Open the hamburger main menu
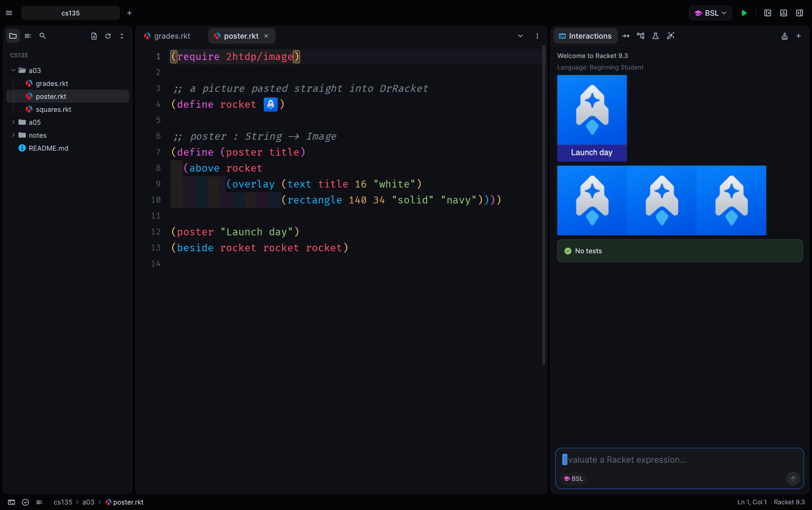 [x=9, y=13]
